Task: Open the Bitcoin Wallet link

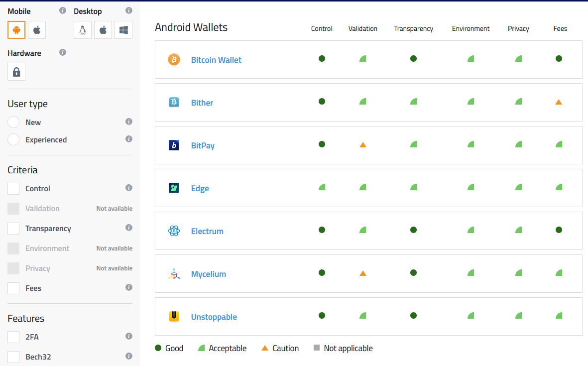Action: point(216,60)
